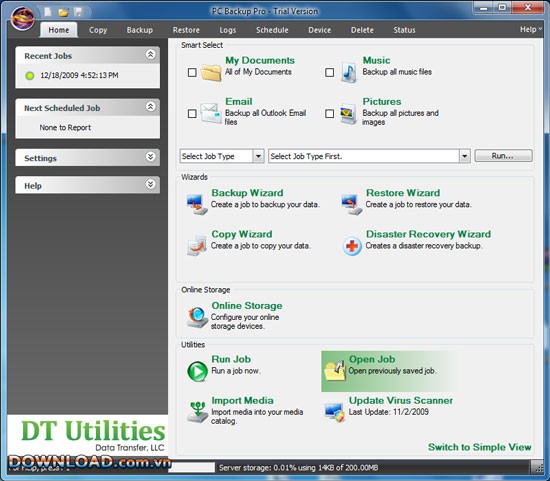Click the save disk icon in title bar

[78, 12]
